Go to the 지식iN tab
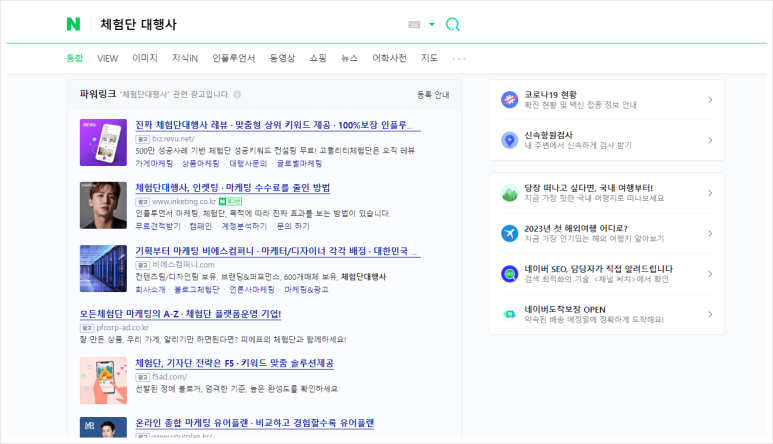Image resolution: width=773 pixels, height=444 pixels. coord(185,58)
